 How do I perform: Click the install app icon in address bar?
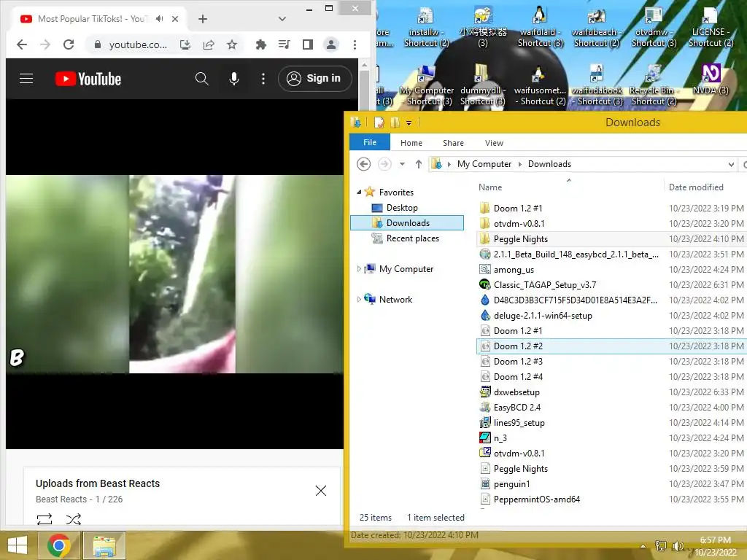(185, 44)
